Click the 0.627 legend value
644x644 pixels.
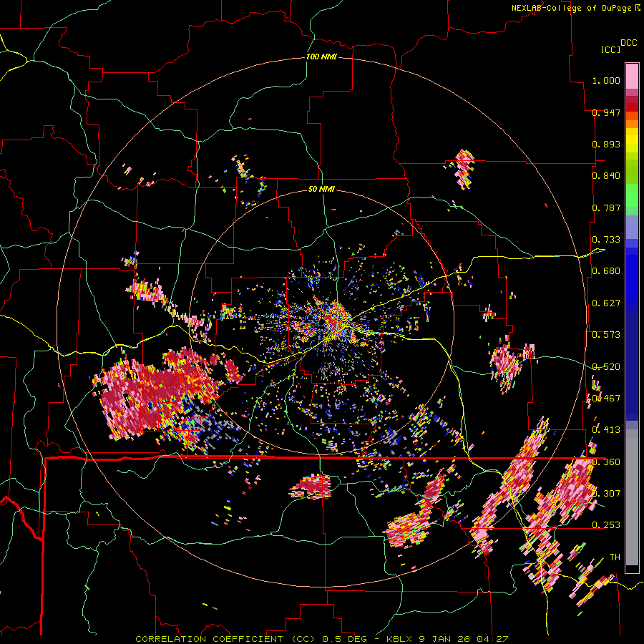606,303
